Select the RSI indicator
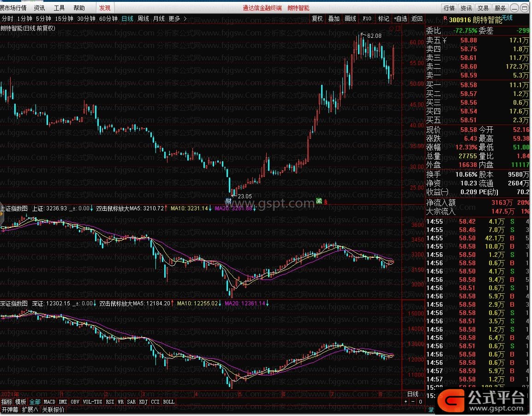Viewport: 532px width, 416px height. tap(110, 402)
